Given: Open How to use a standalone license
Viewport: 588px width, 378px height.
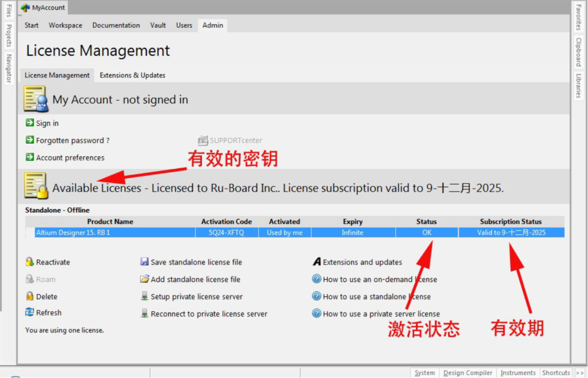Looking at the screenshot, I should coord(377,297).
